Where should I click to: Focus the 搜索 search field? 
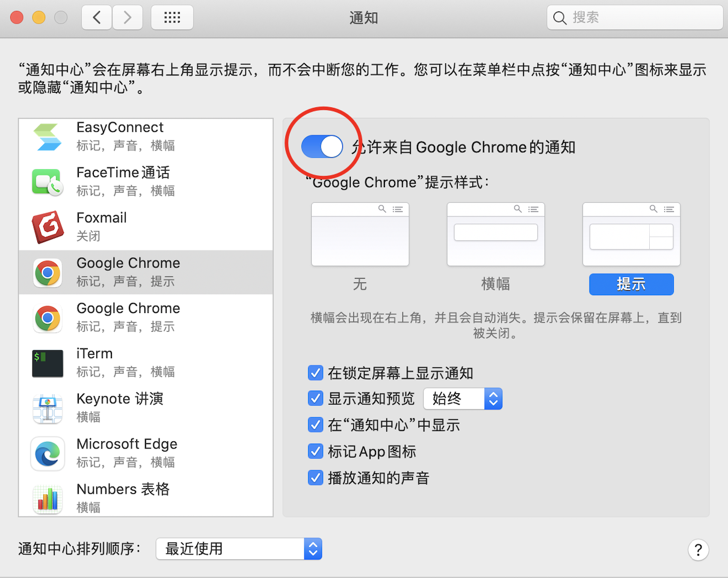point(635,18)
